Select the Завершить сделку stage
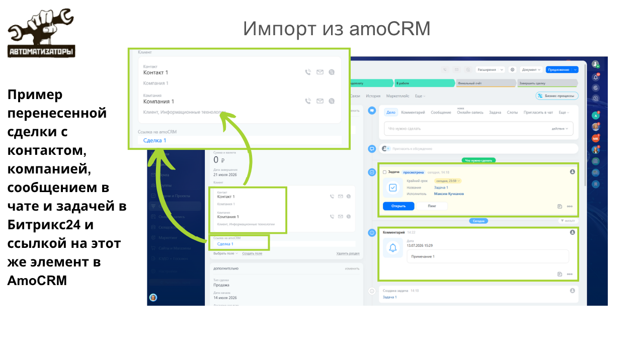Viewport: 644px width, 362px height. click(x=547, y=83)
